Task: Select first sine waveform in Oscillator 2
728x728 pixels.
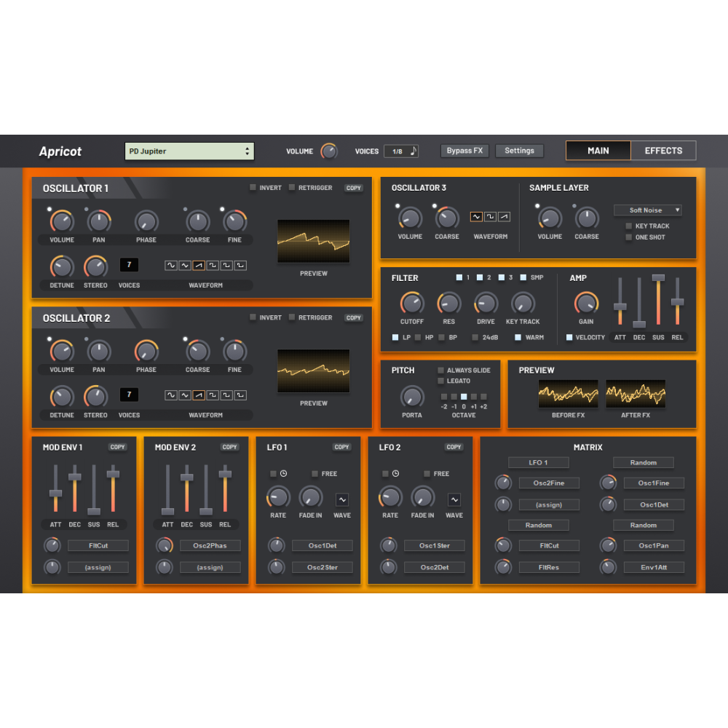Action: pos(171,395)
